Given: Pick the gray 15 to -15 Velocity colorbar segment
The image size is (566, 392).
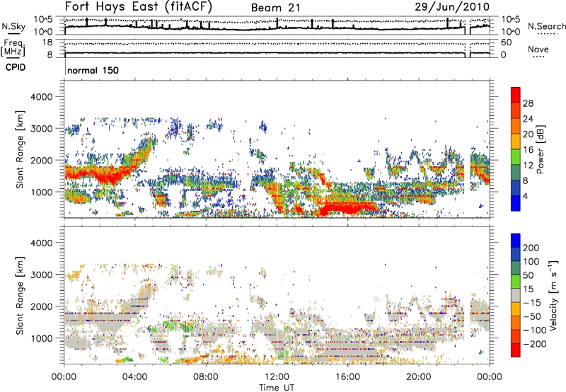Looking at the screenshot, I should pos(516,295).
